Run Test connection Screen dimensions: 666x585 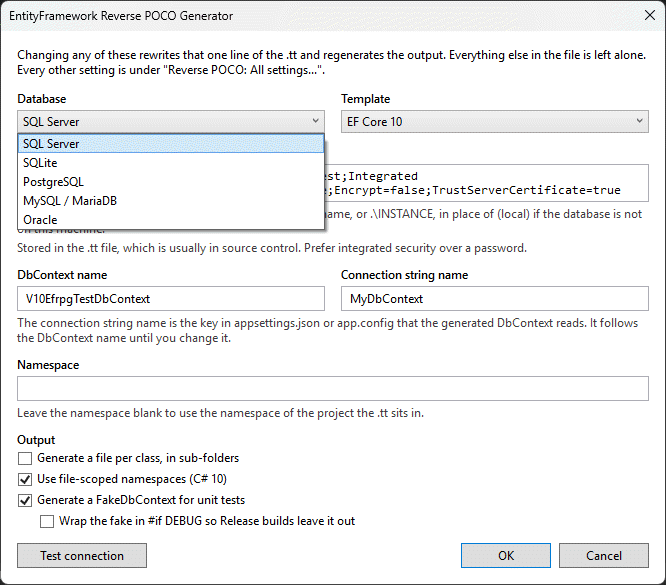pyautogui.click(x=82, y=556)
